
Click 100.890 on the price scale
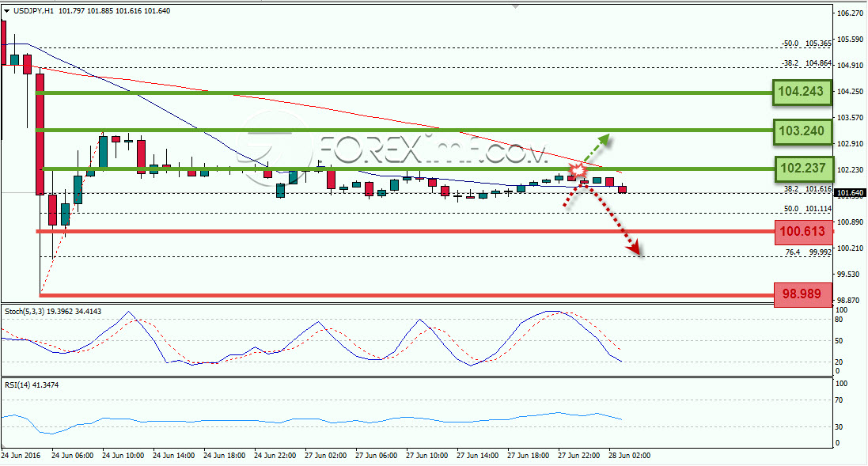coord(851,222)
